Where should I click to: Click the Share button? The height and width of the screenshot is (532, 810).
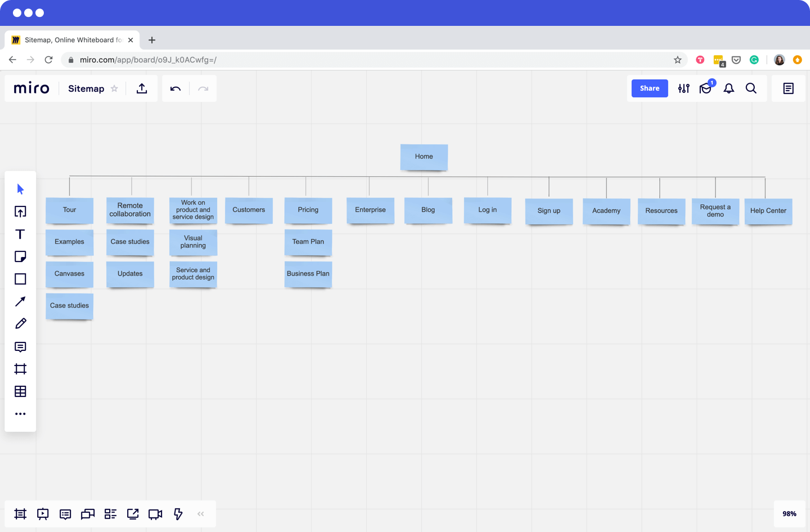649,88
